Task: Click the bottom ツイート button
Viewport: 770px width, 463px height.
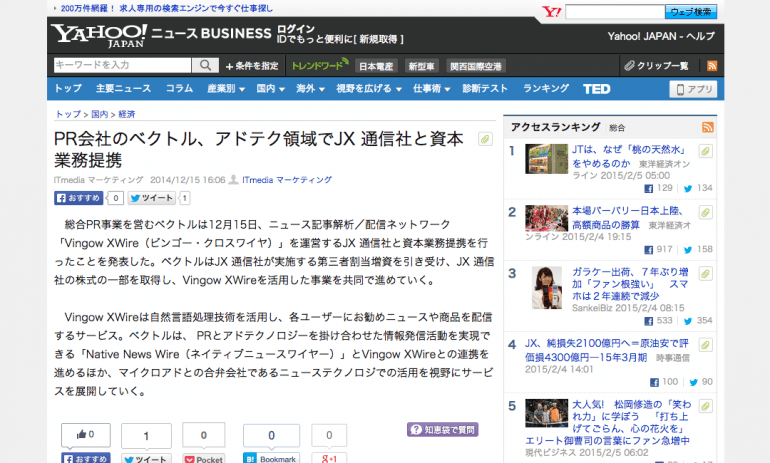Action: pyautogui.click(x=146, y=459)
